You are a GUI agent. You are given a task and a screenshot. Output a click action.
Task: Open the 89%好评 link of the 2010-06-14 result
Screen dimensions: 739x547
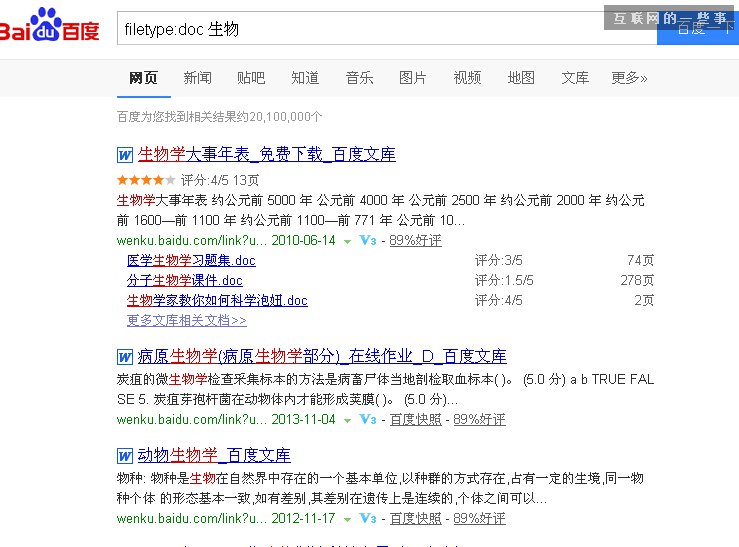pyautogui.click(x=416, y=240)
